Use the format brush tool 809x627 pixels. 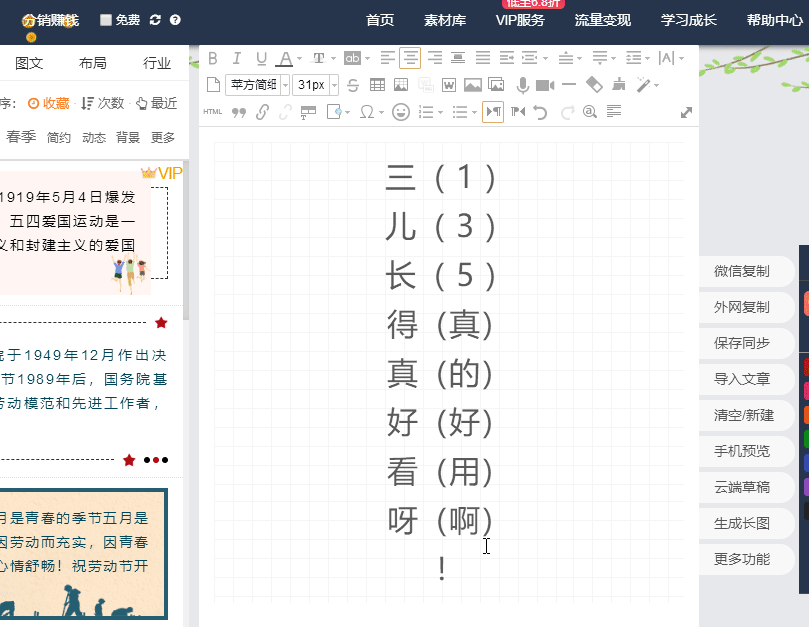pyautogui.click(x=619, y=84)
